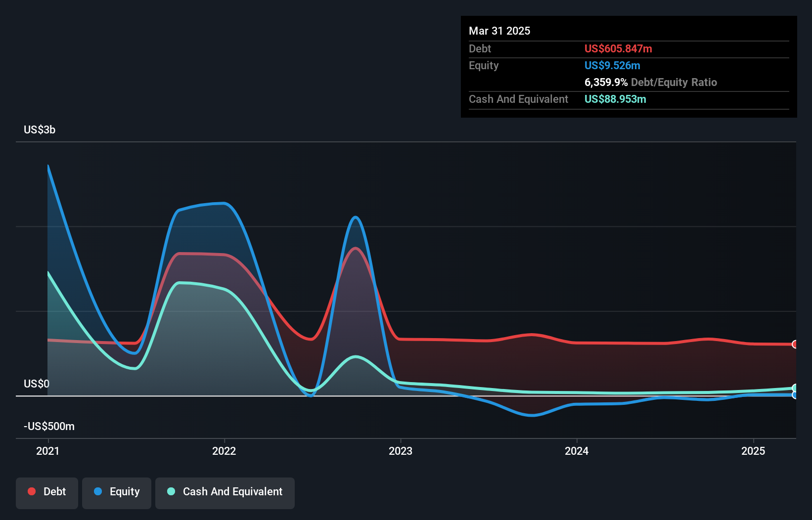Click the Cash And Equivalent tooltip label

(x=518, y=99)
